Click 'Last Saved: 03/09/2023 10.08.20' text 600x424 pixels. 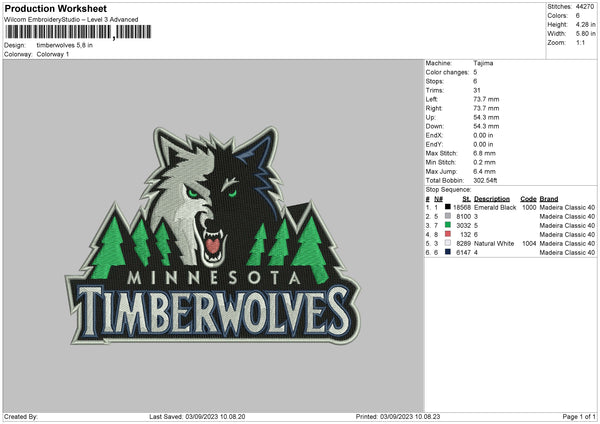197,417
